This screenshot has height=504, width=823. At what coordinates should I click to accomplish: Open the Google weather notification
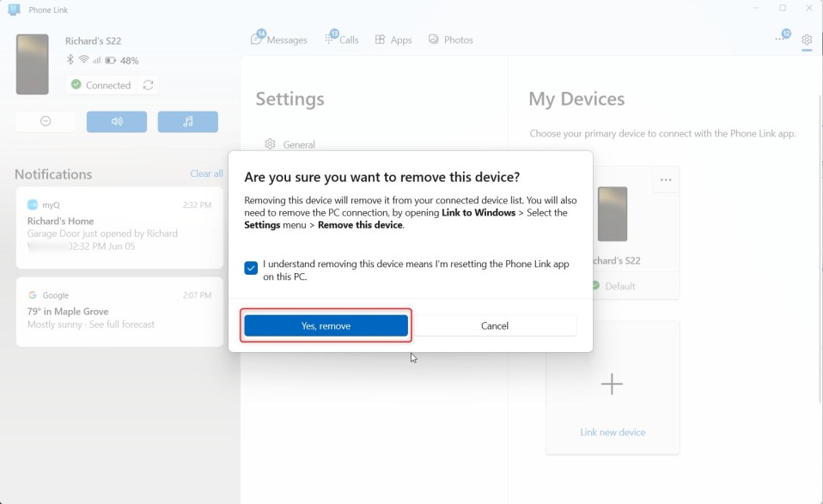click(119, 312)
